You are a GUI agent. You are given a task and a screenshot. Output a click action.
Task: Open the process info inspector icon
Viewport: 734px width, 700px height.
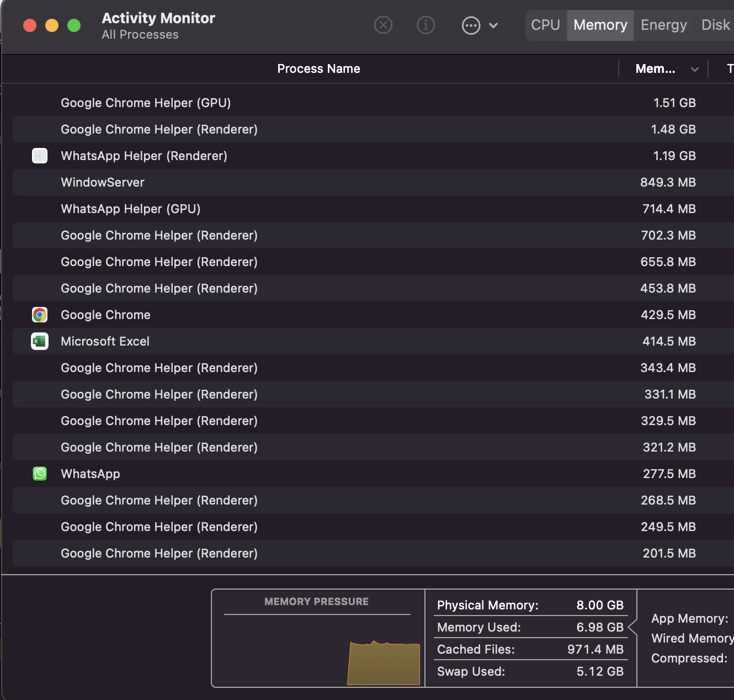[425, 25]
